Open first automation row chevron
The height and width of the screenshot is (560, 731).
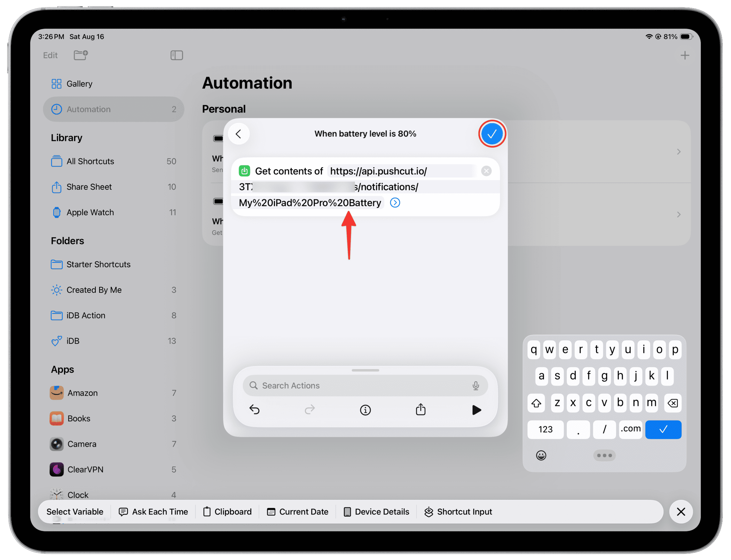(x=679, y=152)
